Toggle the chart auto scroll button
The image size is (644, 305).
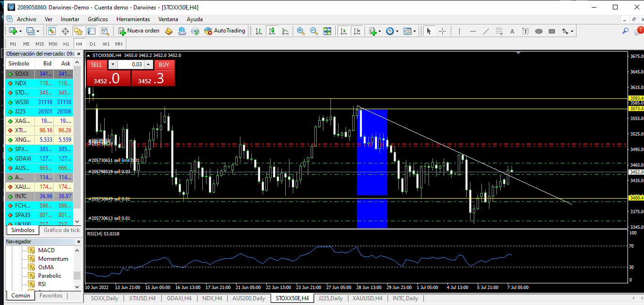(x=343, y=31)
